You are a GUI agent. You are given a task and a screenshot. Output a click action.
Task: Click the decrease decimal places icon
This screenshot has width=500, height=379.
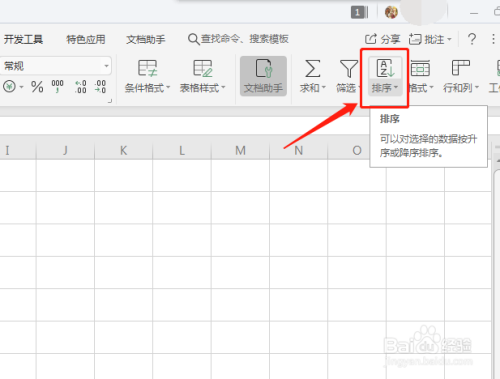(100, 87)
